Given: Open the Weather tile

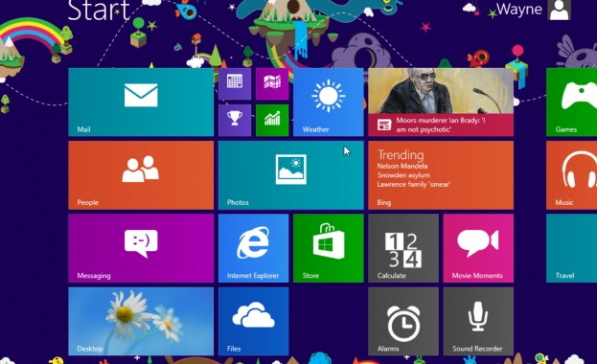Looking at the screenshot, I should click(x=328, y=102).
